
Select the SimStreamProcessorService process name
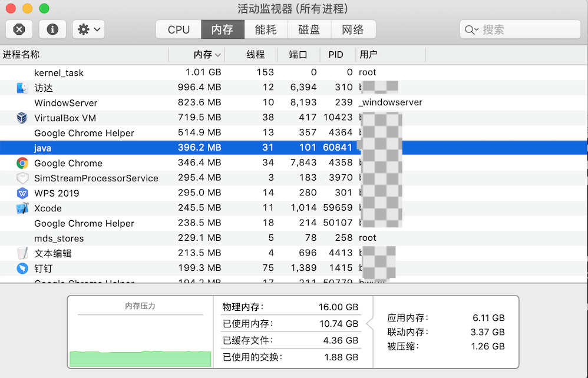point(96,178)
